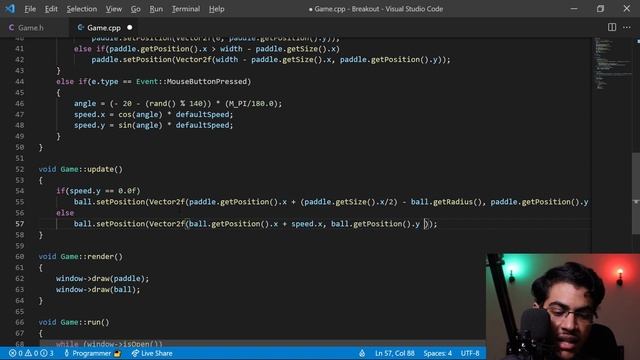The height and width of the screenshot is (360, 640).
Task: Click the vertical editor scrollbar thumb
Action: point(636,193)
